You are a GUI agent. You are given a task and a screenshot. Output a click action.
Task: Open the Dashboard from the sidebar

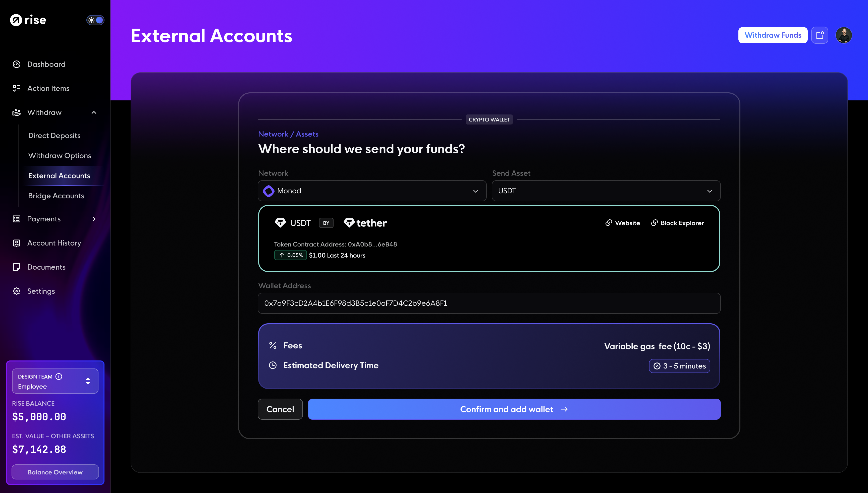(46, 64)
